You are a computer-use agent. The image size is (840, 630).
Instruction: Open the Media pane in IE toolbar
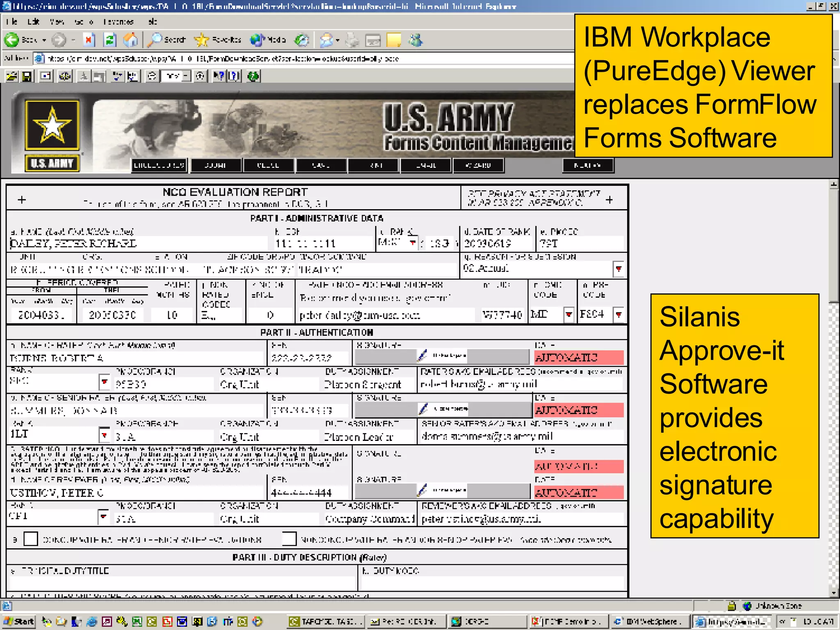point(267,40)
